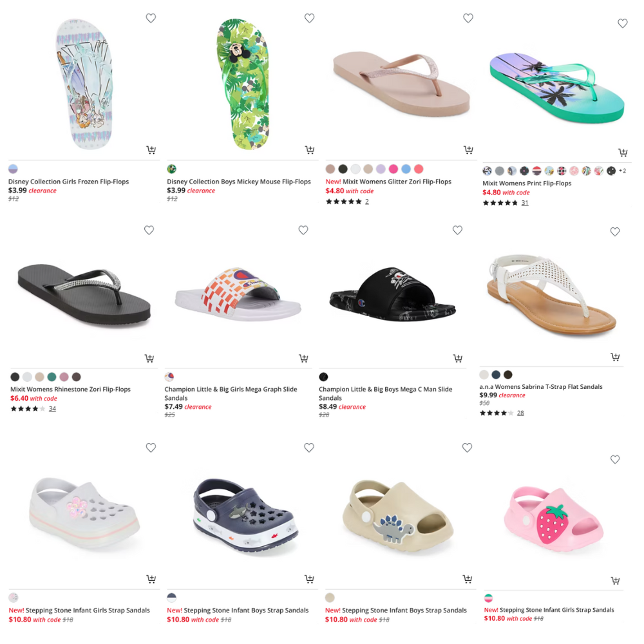Add shark infant boys sandals to cart
Screen dimensions: 644x644
click(309, 579)
